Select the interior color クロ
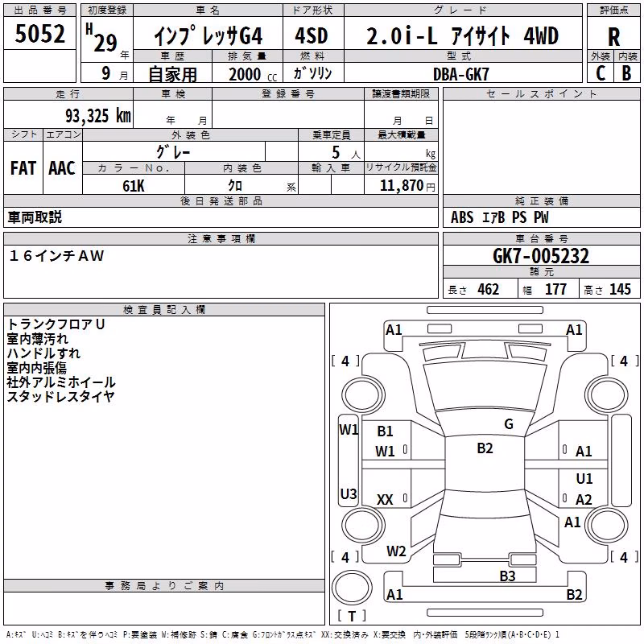Image resolution: width=644 pixels, height=644 pixels. click(x=235, y=186)
